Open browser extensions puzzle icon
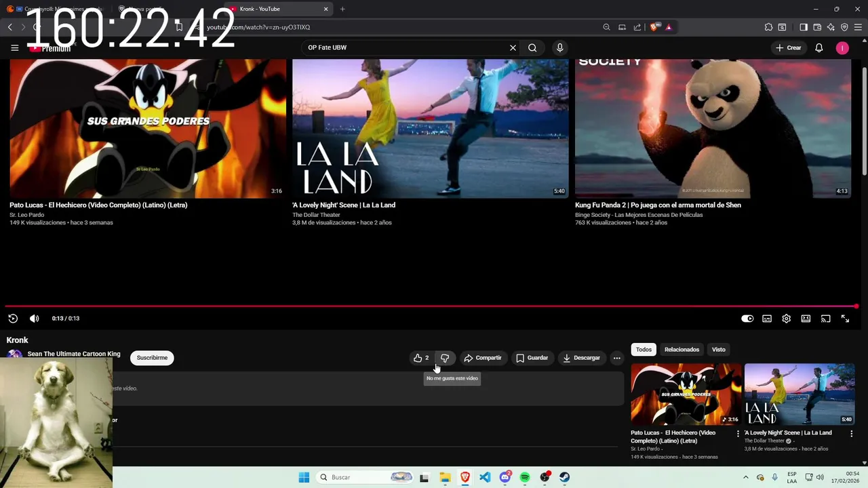868x488 pixels. [768, 27]
